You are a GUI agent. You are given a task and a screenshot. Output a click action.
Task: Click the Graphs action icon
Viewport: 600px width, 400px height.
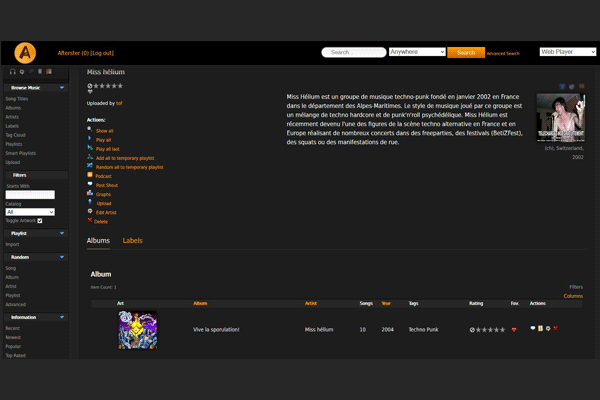90,193
